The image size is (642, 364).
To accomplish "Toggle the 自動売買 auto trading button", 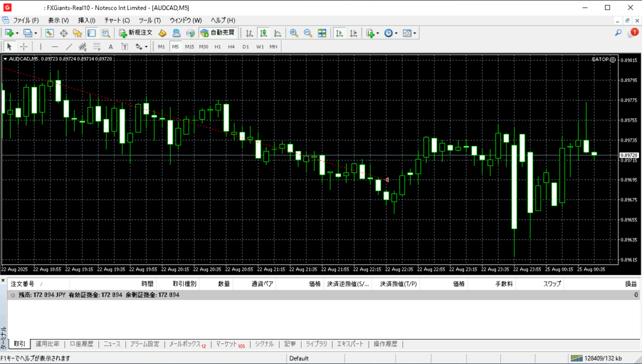I will tap(218, 33).
